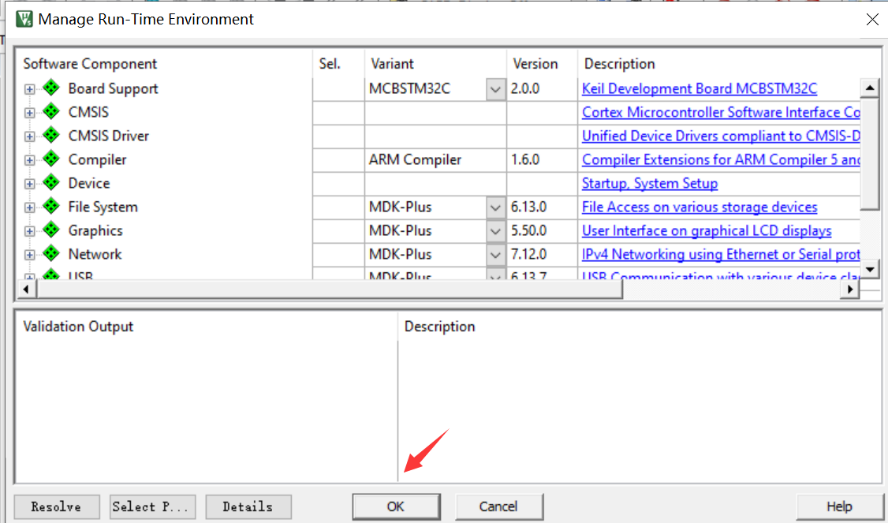Click the CMSIS green diamond icon
Viewport: 888px width, 523px height.
(52, 112)
